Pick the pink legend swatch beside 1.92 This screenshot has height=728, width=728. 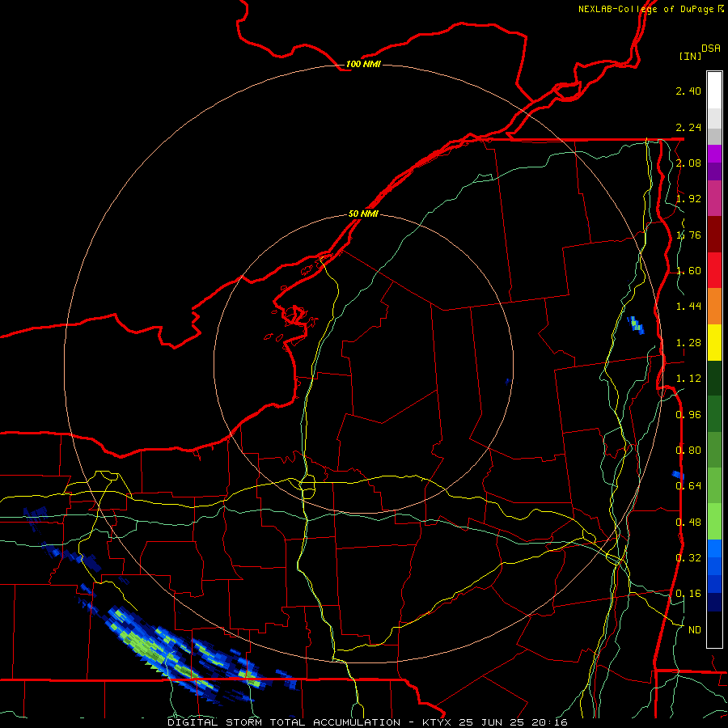(x=714, y=198)
